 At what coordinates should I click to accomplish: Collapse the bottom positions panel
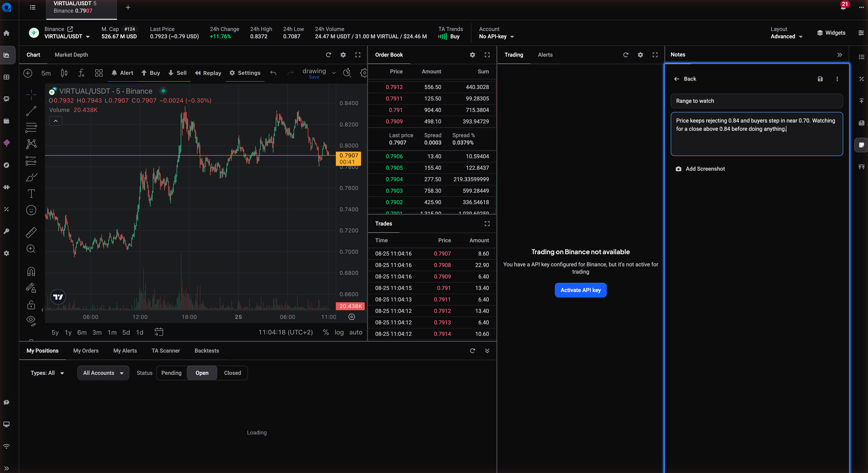pyautogui.click(x=487, y=351)
